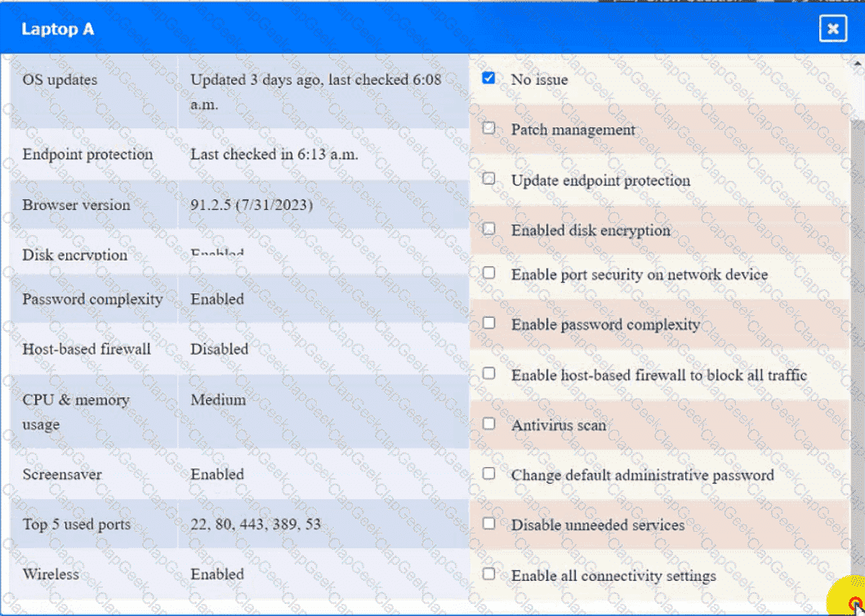Check Enable all connectivity settings

[x=488, y=574]
